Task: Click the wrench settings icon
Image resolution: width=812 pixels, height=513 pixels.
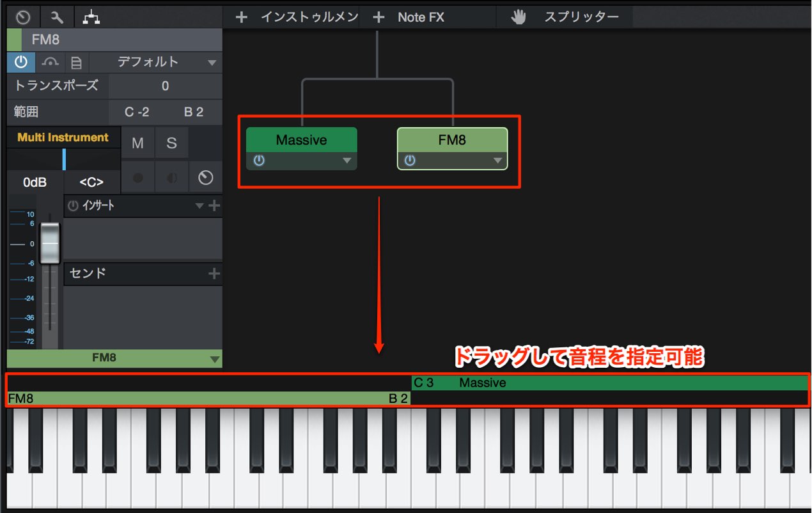Action: pos(58,17)
